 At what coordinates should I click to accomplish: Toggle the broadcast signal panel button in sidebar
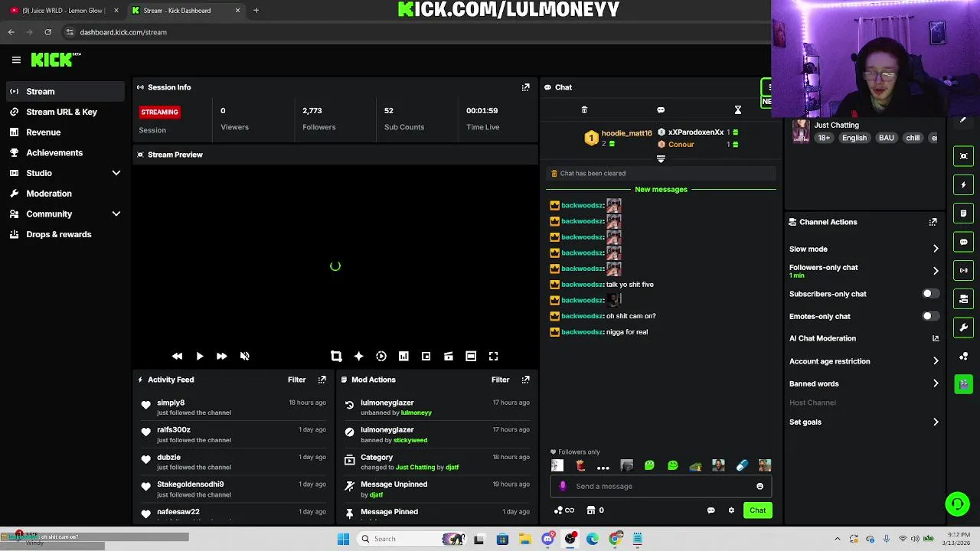tap(964, 270)
